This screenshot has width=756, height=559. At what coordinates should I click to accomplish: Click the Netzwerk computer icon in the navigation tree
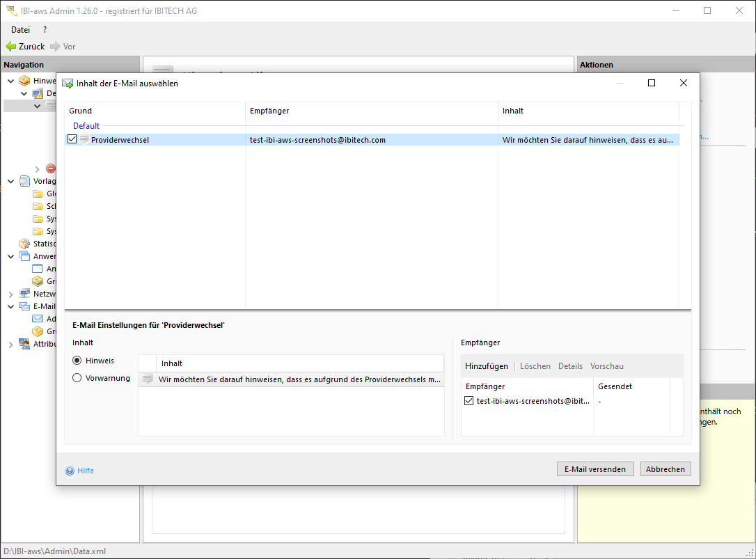[24, 294]
